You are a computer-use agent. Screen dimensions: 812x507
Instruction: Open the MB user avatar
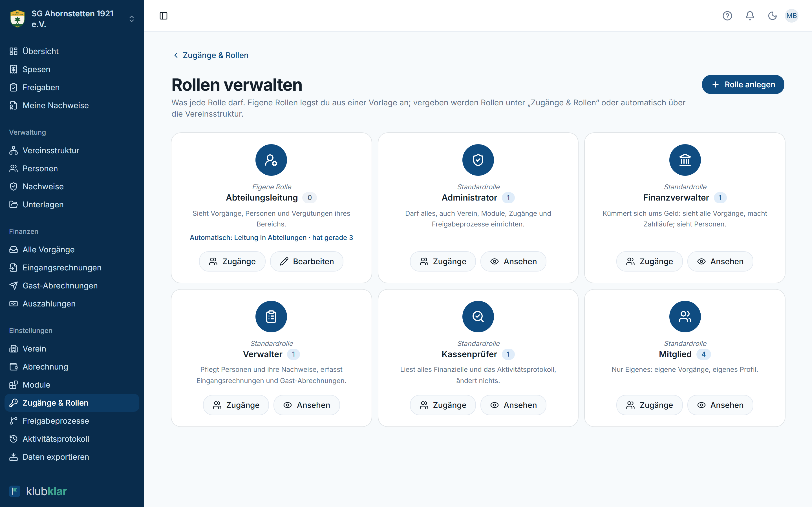(791, 16)
